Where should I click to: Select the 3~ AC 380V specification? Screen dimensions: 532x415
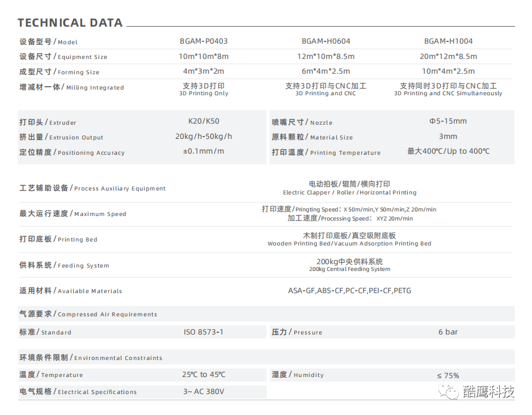coord(204,392)
